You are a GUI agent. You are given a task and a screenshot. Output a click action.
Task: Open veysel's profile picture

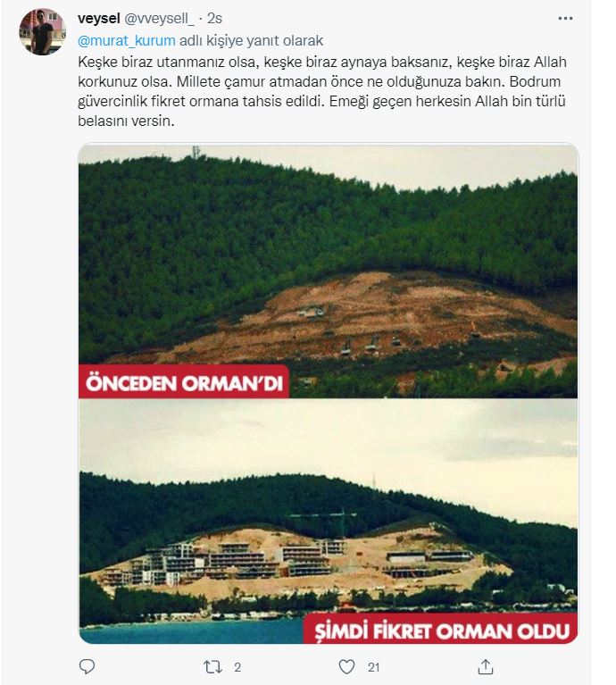pos(42,31)
